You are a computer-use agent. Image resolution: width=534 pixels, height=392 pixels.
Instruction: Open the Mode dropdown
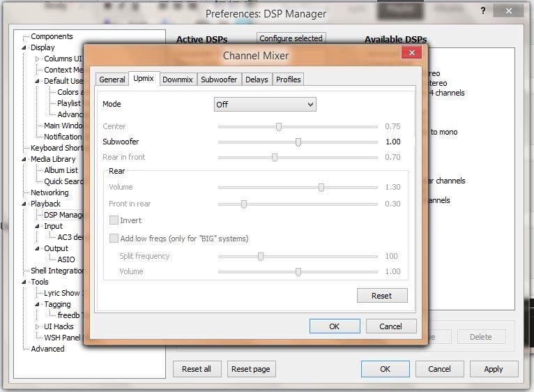pos(265,105)
